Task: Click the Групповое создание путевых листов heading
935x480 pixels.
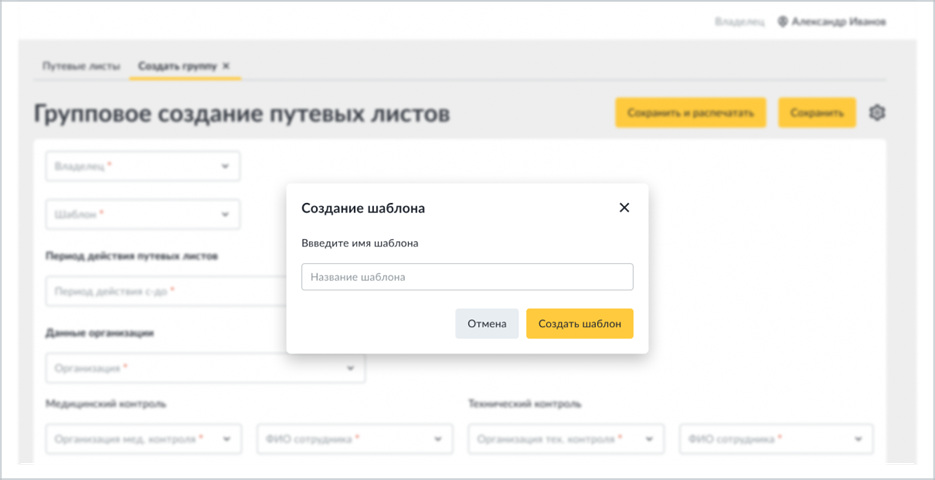Action: click(242, 113)
